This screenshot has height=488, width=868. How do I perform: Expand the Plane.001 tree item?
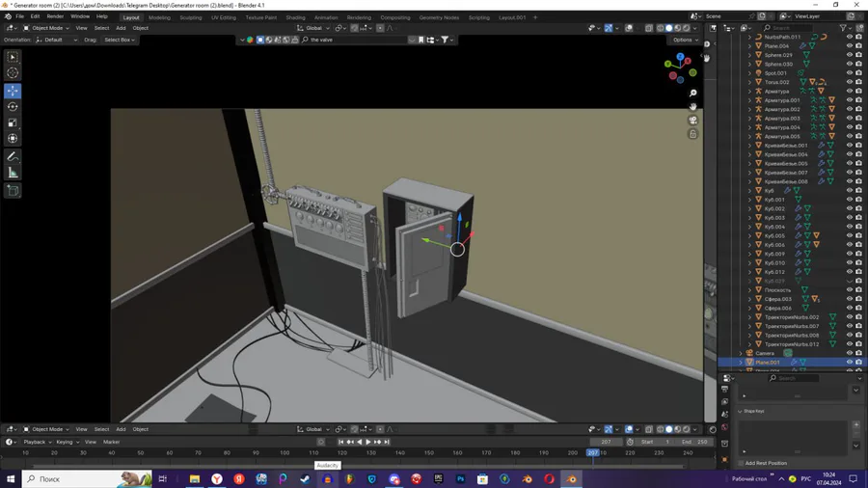tap(741, 363)
